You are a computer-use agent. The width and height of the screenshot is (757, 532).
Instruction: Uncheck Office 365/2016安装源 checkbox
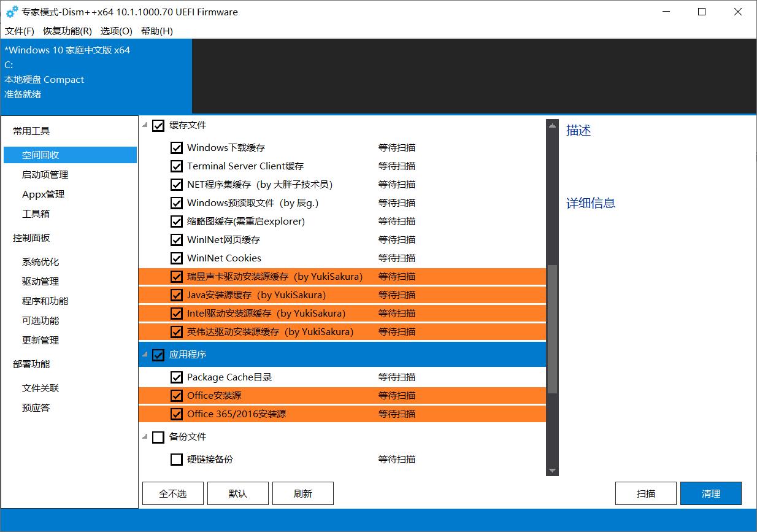pyautogui.click(x=177, y=414)
